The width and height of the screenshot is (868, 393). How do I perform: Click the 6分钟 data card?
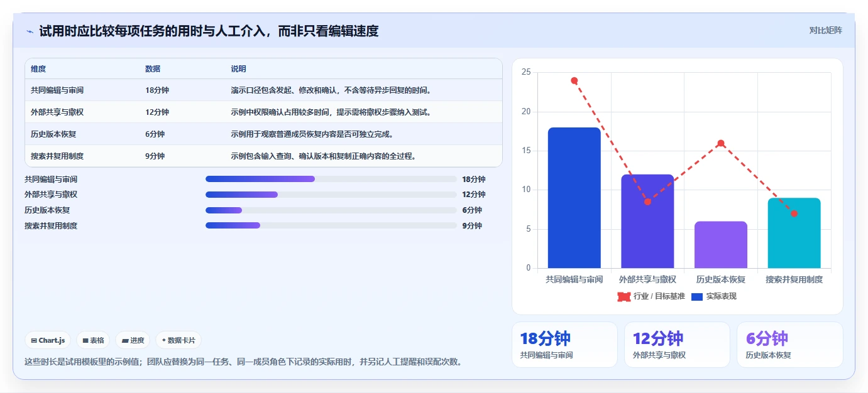[x=789, y=345]
